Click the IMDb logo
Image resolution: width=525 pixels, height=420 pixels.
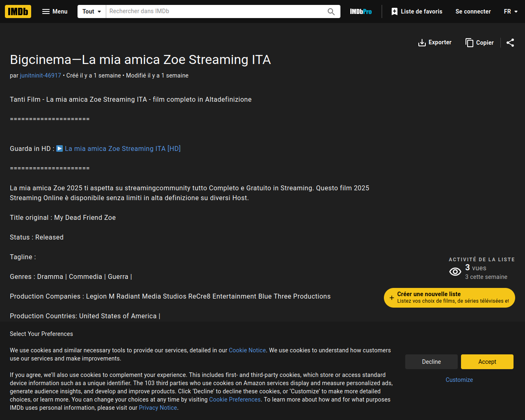18,11
